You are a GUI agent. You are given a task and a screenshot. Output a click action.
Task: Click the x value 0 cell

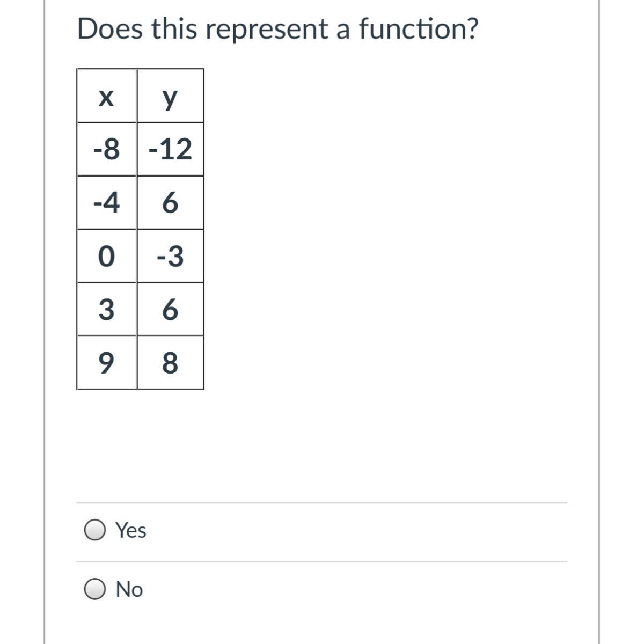click(107, 256)
